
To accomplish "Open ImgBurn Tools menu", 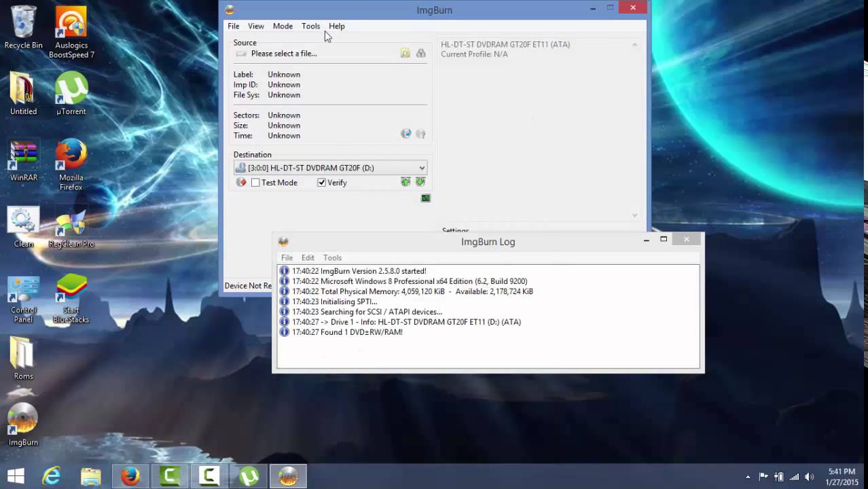I will (x=310, y=26).
